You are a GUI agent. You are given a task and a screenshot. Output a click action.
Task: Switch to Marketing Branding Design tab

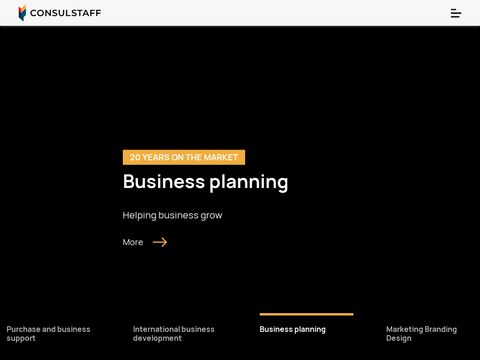click(421, 334)
